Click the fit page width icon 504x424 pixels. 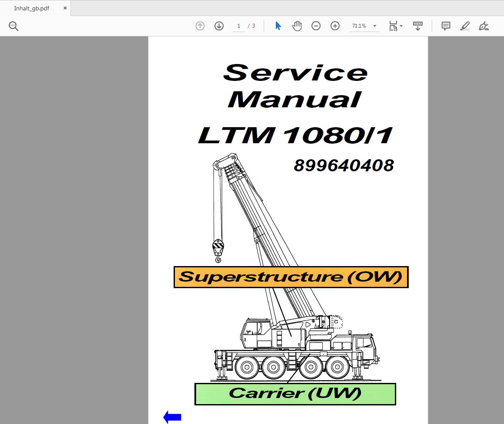(x=393, y=26)
